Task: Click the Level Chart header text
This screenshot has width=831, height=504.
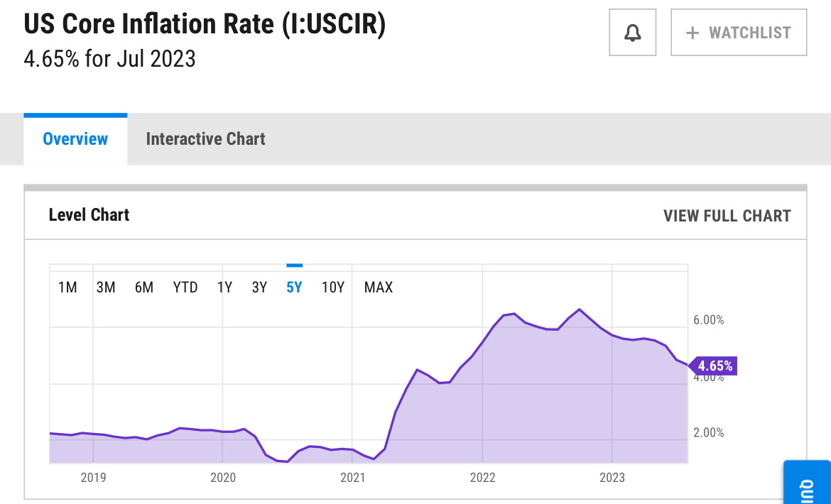Action: coord(89,215)
